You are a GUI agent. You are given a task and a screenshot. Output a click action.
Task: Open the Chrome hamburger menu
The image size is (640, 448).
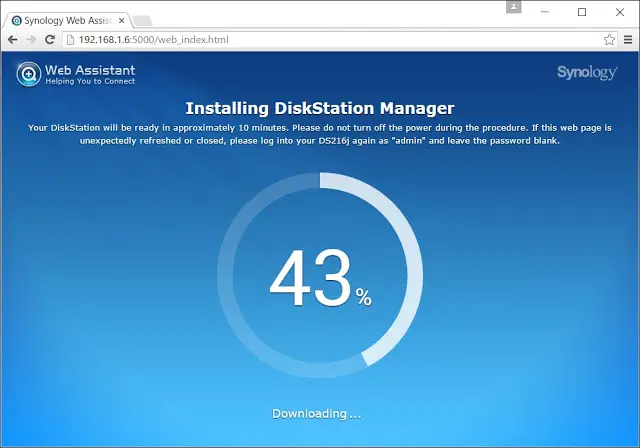click(x=628, y=40)
